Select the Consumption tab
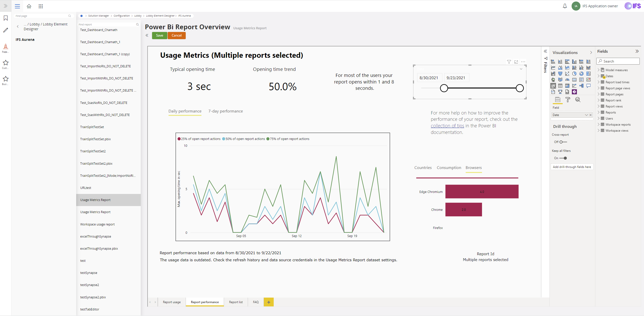The width and height of the screenshot is (644, 316). [x=449, y=168]
